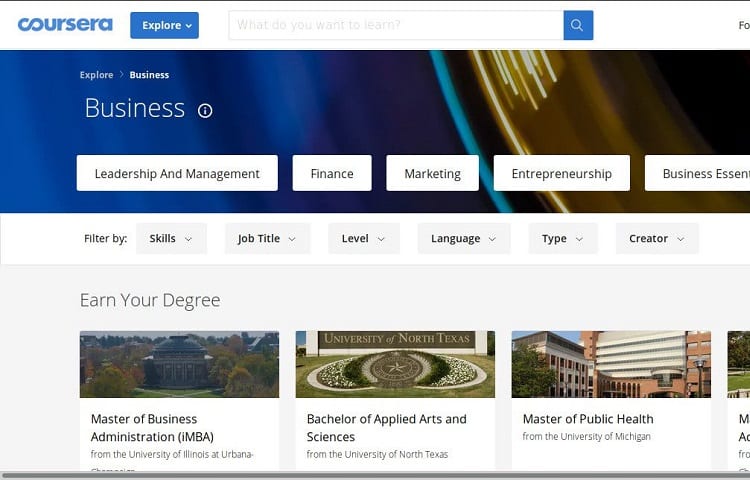Click the Explore breadcrumb link

click(97, 75)
